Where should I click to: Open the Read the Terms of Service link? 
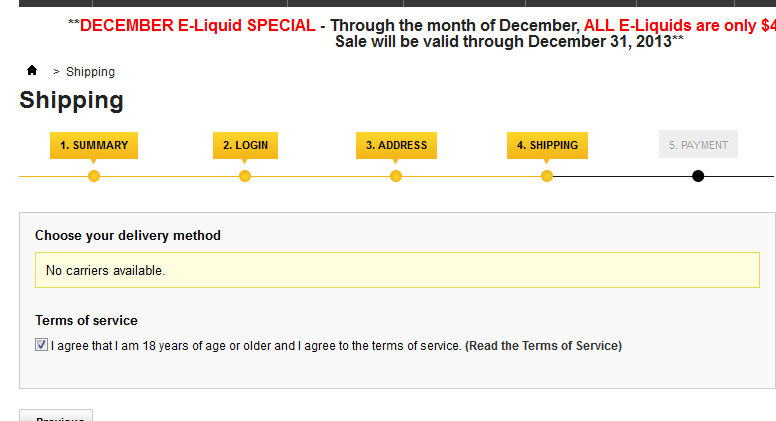tap(543, 346)
